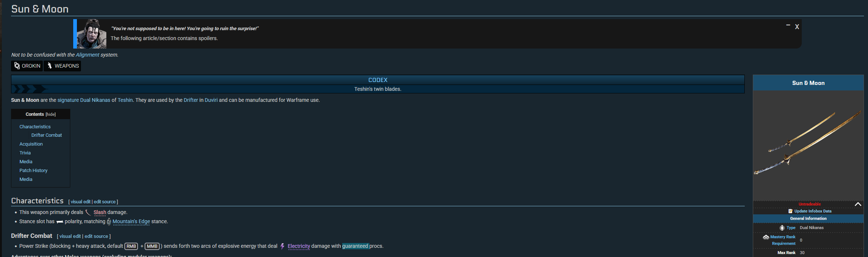
Task: Click Update Infobox Data link
Action: click(813, 211)
